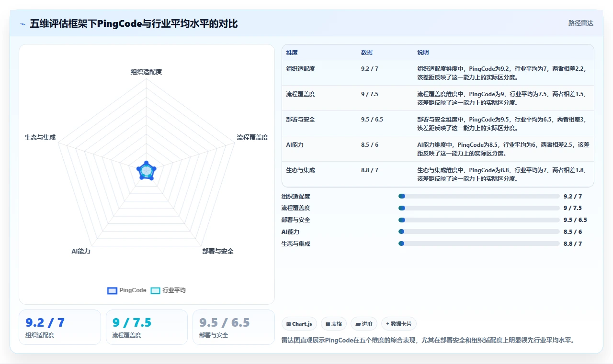The image size is (613, 364).
Task: Click the 9.2 / 7 value in table
Action: [x=370, y=69]
